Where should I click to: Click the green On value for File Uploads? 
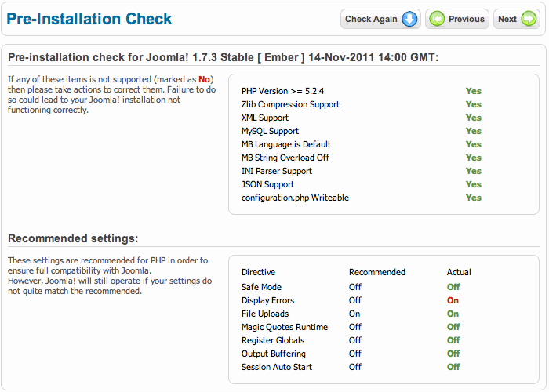click(453, 314)
